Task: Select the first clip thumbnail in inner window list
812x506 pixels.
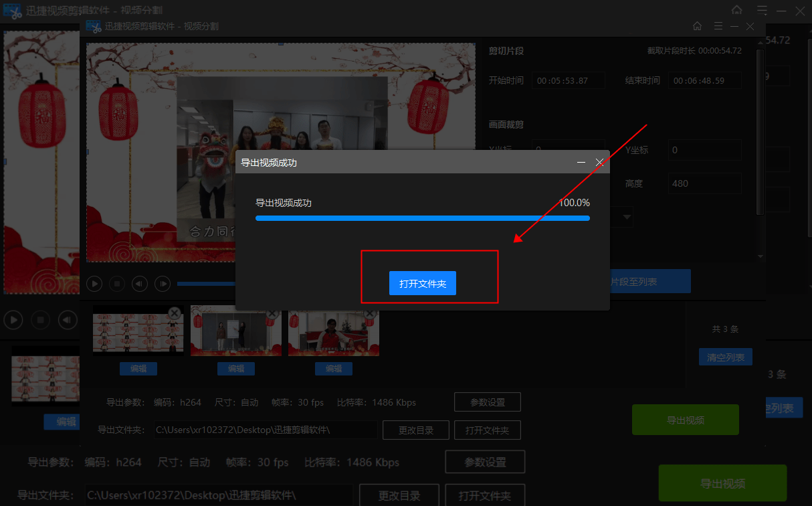Action: (138, 331)
